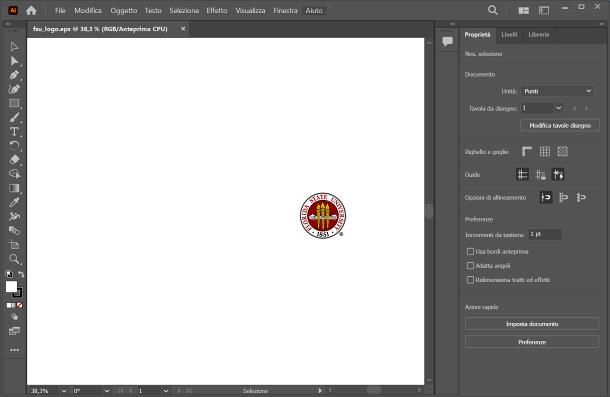Enable Ridimensiona tratti ed effetti checkbox
610x397 pixels.
[470, 280]
